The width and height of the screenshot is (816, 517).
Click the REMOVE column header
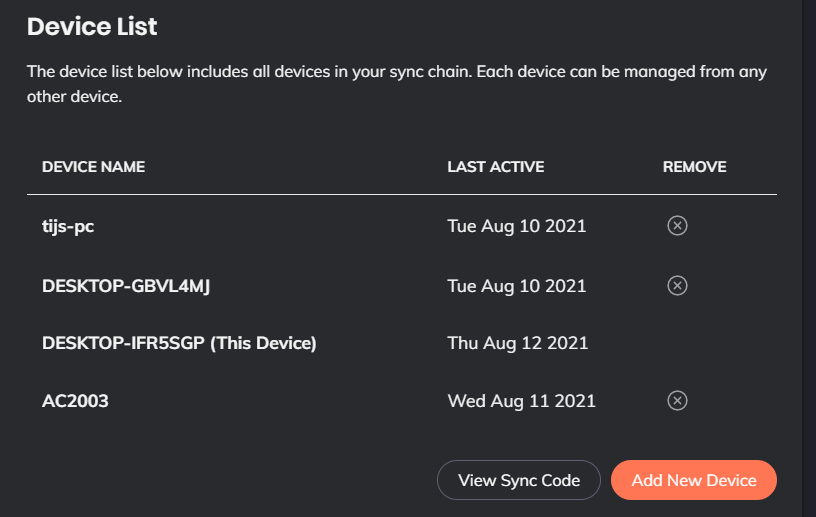(694, 167)
